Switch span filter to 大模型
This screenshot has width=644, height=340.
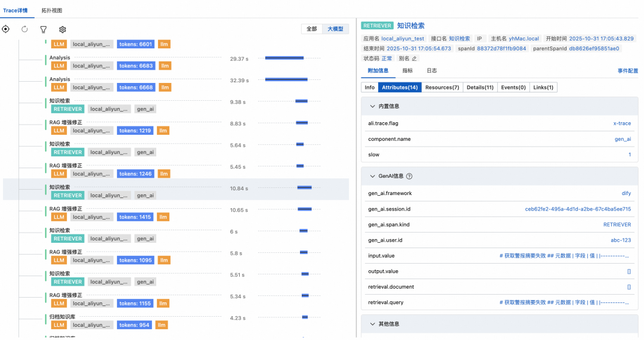coord(336,29)
